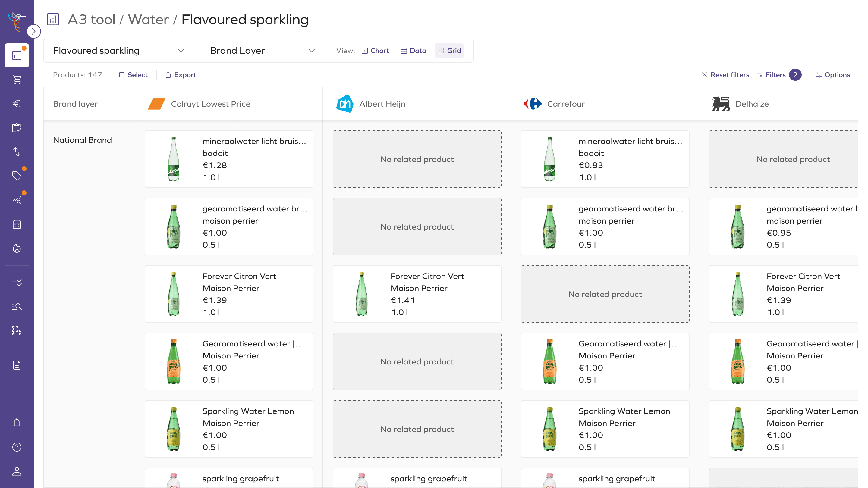The height and width of the screenshot is (488, 868).
Task: Open the help question mark icon
Action: (17, 447)
